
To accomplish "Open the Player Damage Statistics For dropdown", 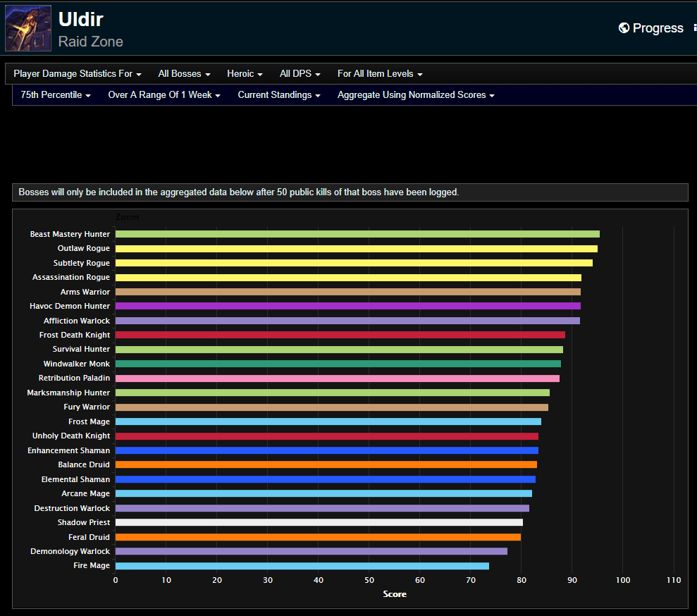I will (77, 73).
